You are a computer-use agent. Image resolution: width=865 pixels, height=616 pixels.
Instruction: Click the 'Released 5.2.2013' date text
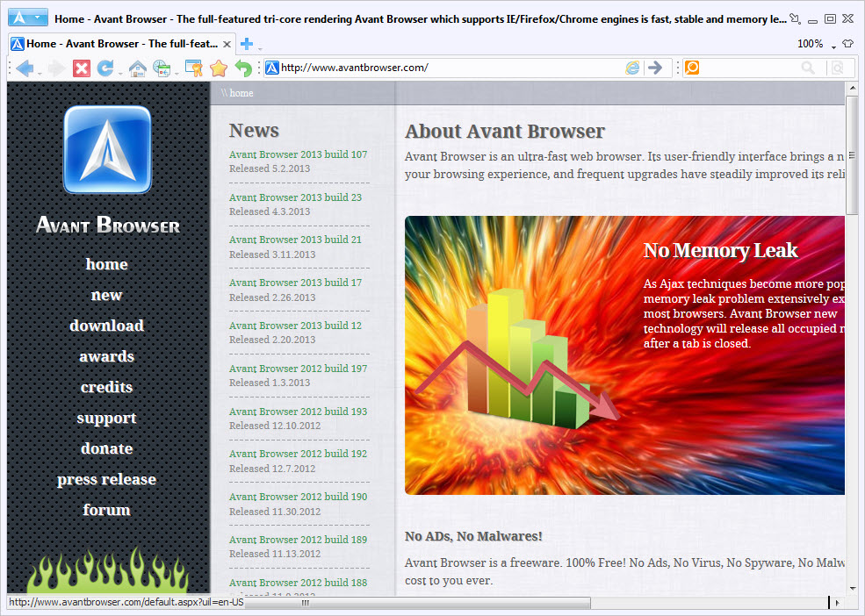(270, 168)
